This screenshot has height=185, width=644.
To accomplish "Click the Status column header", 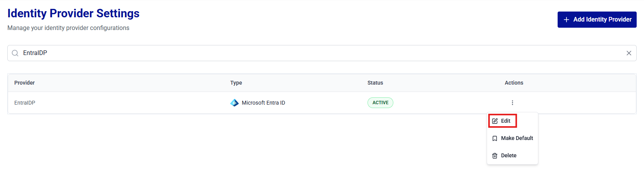I will coord(375,83).
